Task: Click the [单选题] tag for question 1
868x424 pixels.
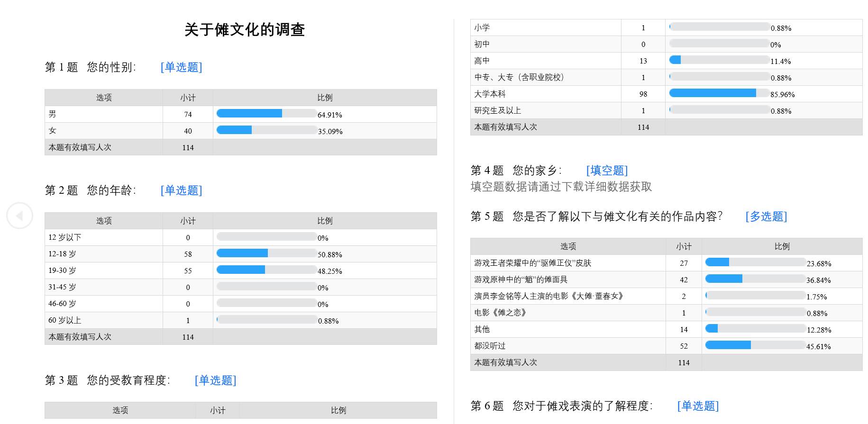Action: 181,67
